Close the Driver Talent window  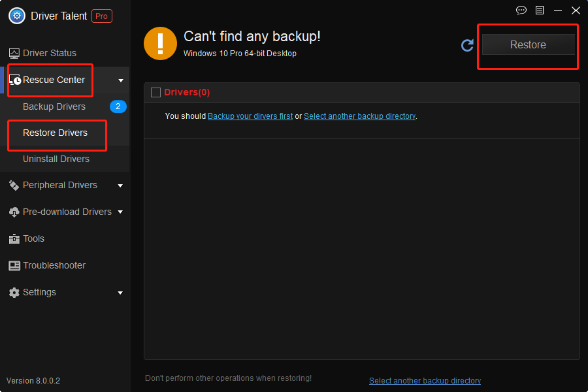576,10
